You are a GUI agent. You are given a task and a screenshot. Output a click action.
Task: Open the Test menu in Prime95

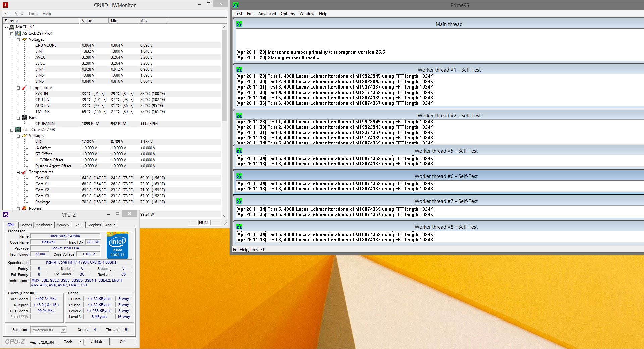[238, 14]
